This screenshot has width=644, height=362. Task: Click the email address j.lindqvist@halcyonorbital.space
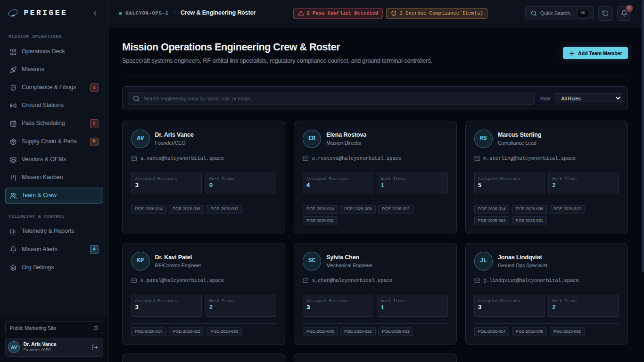coord(531,280)
